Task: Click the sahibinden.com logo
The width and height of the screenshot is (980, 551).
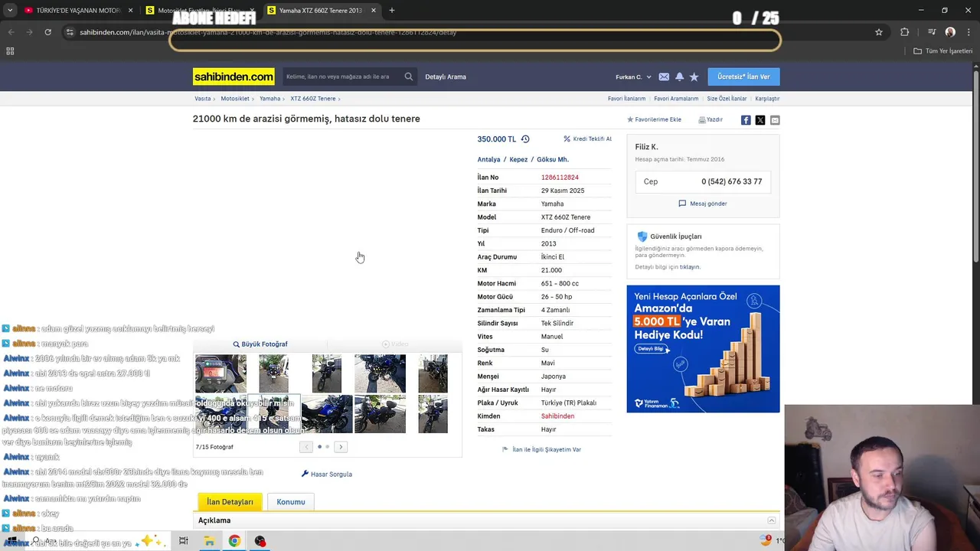Action: click(x=234, y=77)
